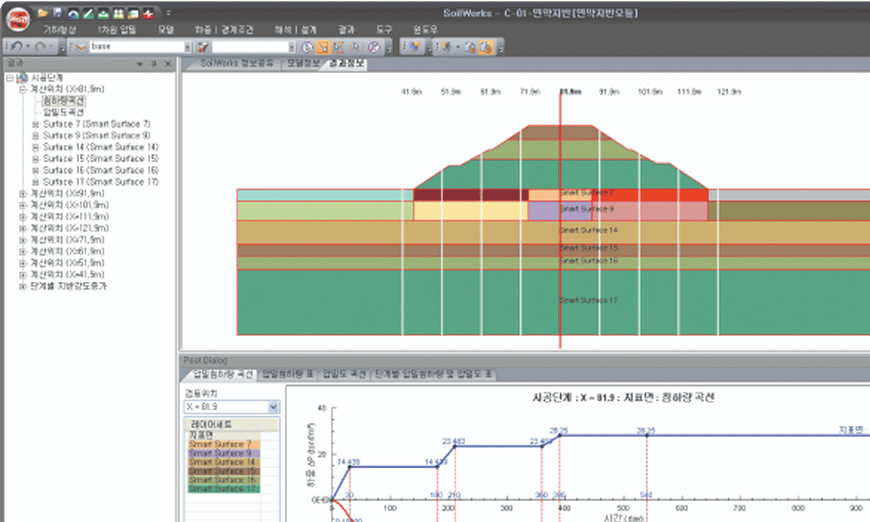
Task: Click the blue document icon next to highlighted one
Action: tap(470, 47)
